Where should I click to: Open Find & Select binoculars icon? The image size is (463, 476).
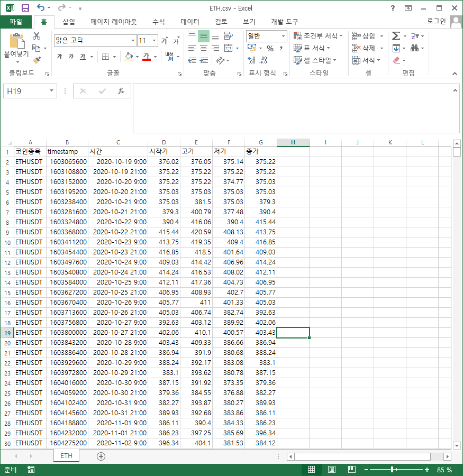[414, 48]
